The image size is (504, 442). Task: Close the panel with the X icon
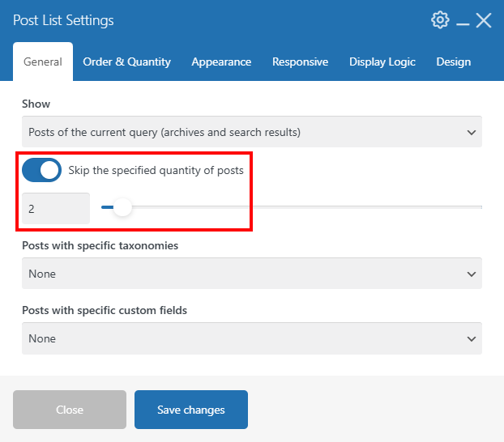tap(484, 20)
